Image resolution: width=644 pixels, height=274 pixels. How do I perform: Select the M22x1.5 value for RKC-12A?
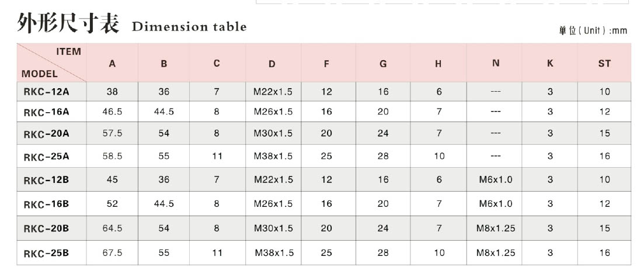pos(273,92)
